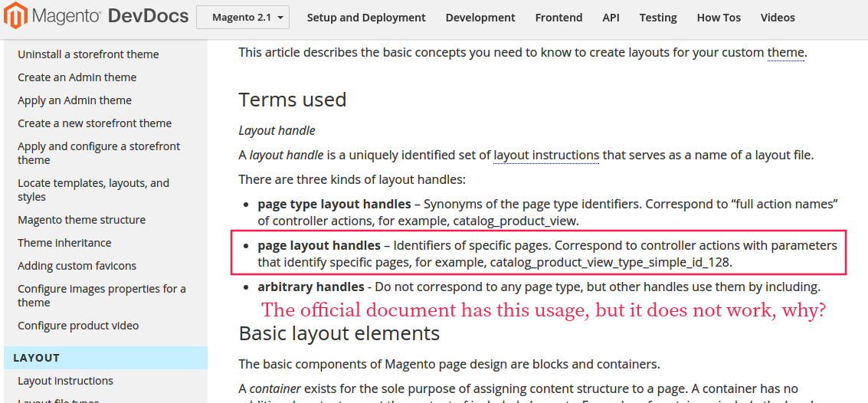Image resolution: width=868 pixels, height=403 pixels.
Task: Open Create a new storefront theme page
Action: tap(95, 123)
